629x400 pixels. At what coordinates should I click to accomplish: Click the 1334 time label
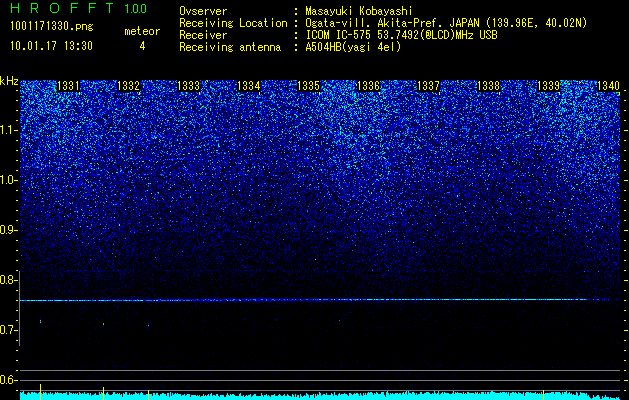(x=249, y=85)
